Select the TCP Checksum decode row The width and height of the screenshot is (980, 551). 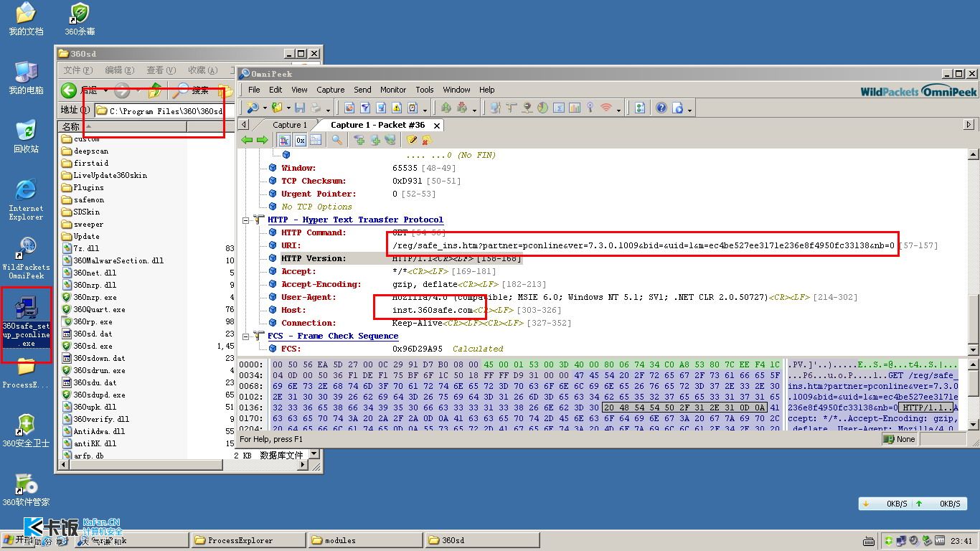pyautogui.click(x=365, y=181)
